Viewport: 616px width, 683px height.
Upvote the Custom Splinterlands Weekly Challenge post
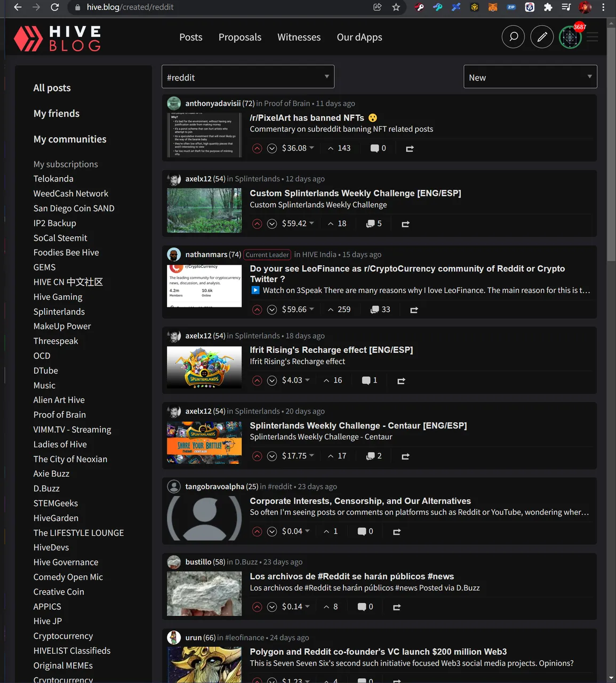click(x=257, y=224)
